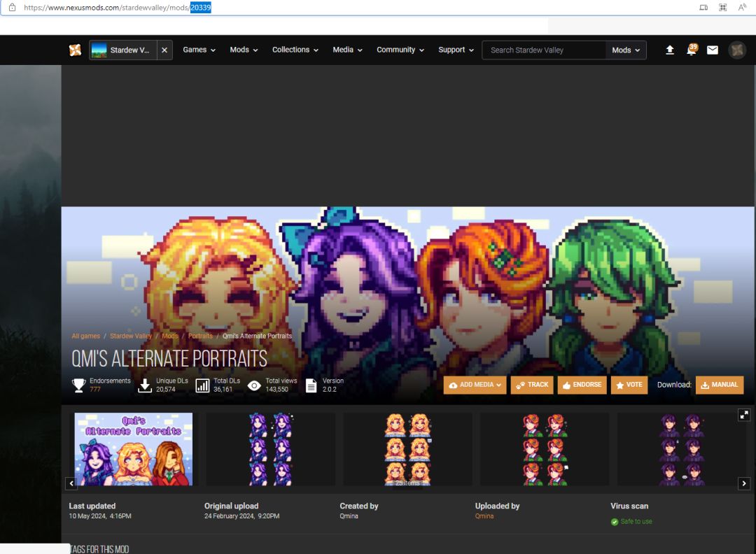The height and width of the screenshot is (554, 756).
Task: Click the Vote button
Action: [x=629, y=385]
